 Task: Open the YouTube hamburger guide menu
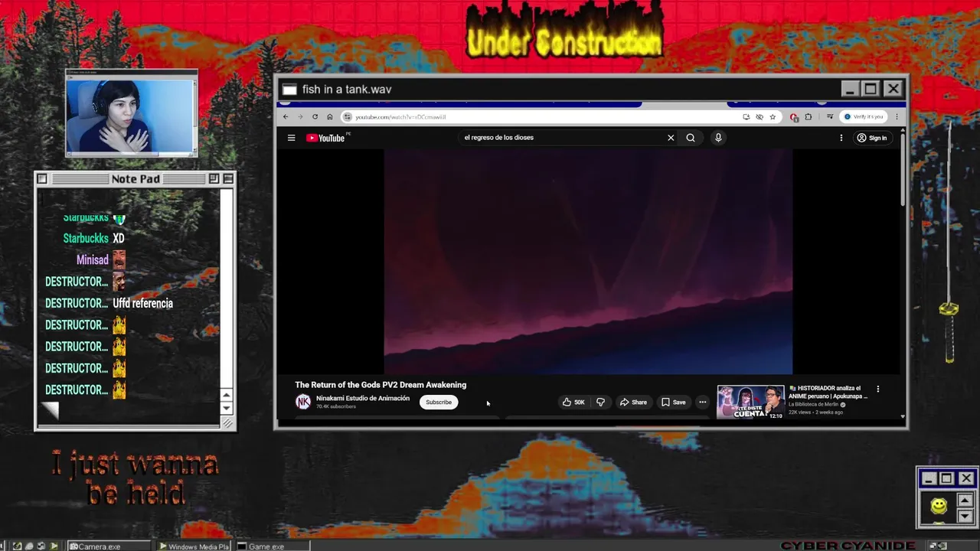click(291, 138)
